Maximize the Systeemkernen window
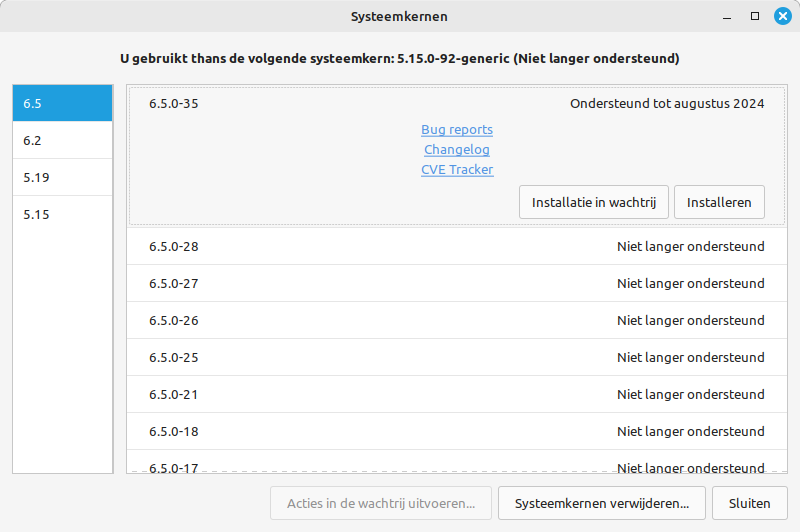This screenshot has width=800, height=532. (755, 16)
